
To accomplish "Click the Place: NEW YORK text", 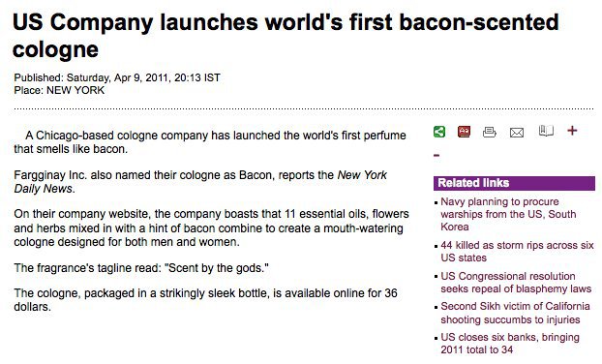I will click(59, 90).
